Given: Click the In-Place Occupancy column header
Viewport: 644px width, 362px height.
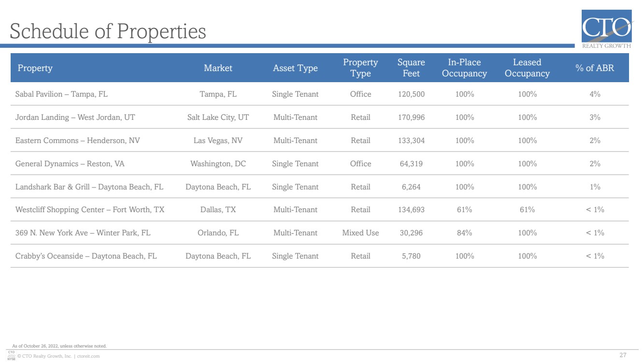Looking at the screenshot, I should click(x=464, y=68).
